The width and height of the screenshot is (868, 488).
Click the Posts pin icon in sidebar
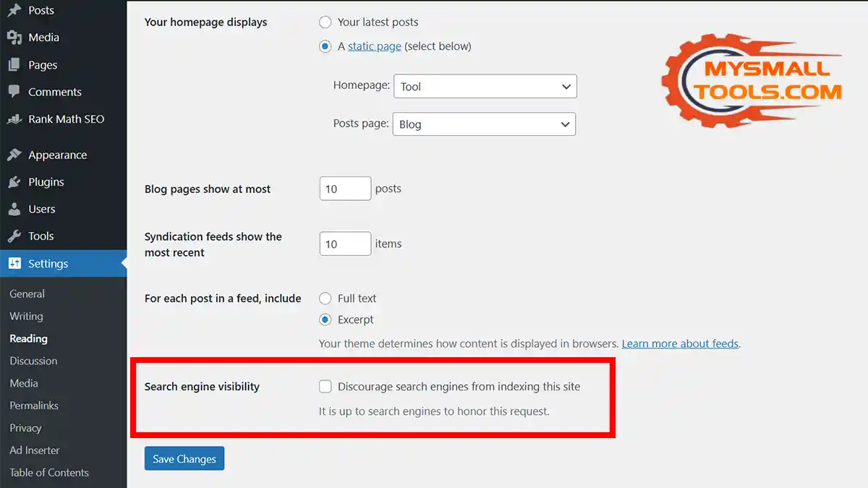14,10
